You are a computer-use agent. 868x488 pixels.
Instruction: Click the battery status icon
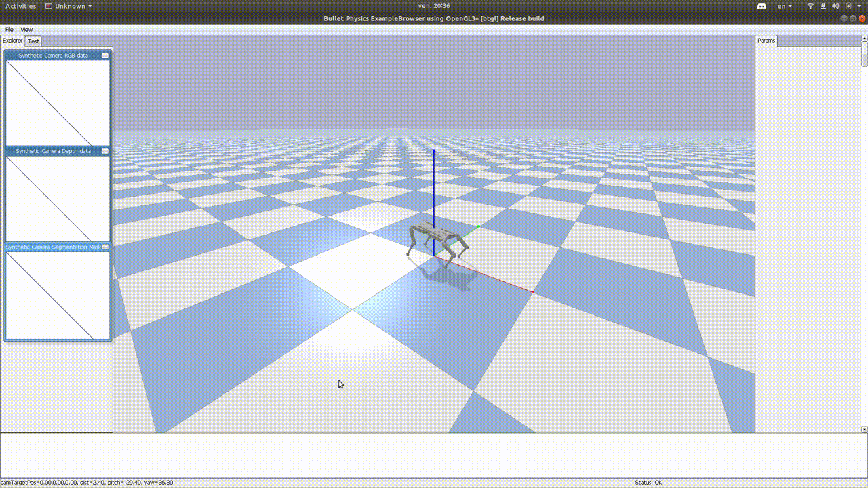tap(848, 6)
